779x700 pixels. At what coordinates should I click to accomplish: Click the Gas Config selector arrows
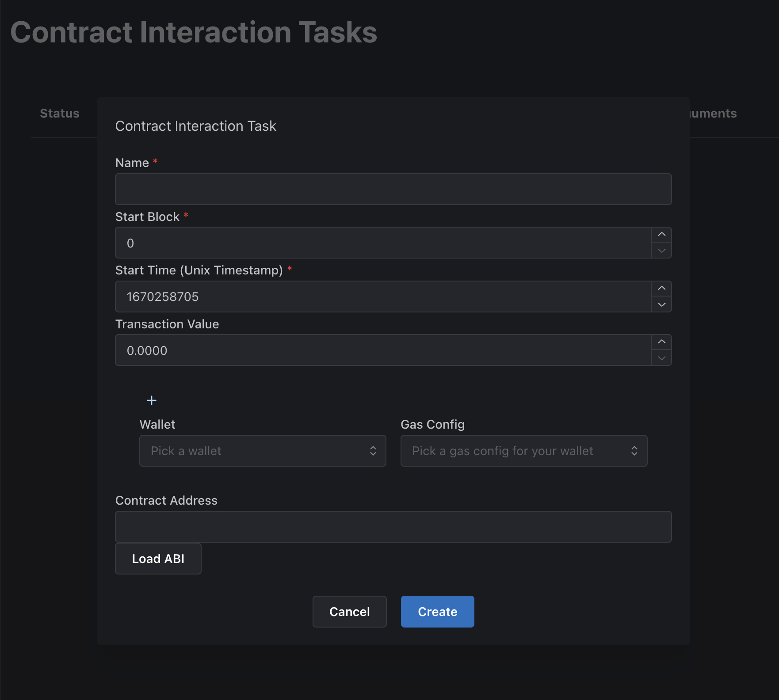pos(634,451)
